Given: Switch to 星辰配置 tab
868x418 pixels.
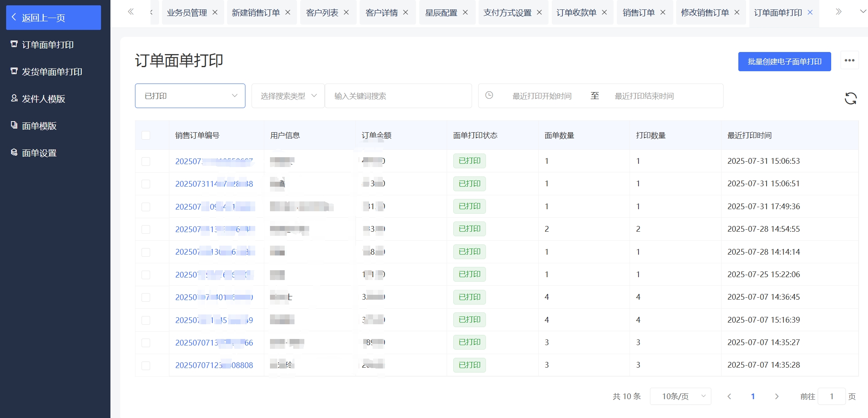Looking at the screenshot, I should (x=441, y=13).
